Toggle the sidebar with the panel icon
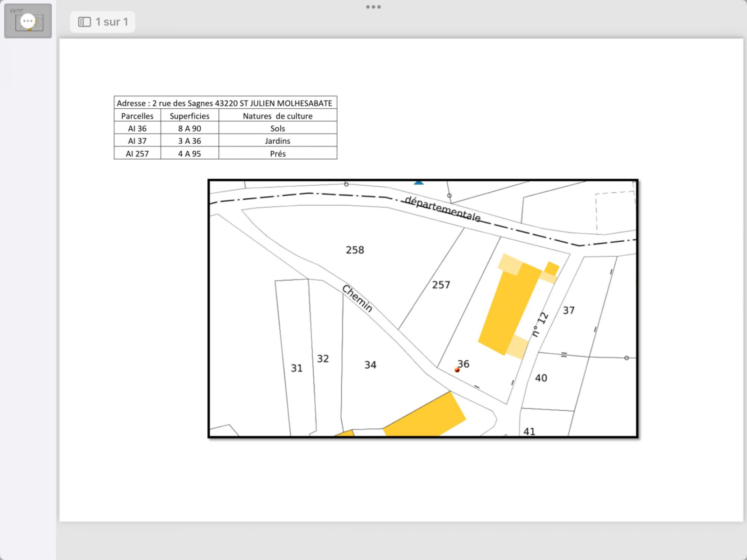This screenshot has height=560, width=747. pos(84,22)
